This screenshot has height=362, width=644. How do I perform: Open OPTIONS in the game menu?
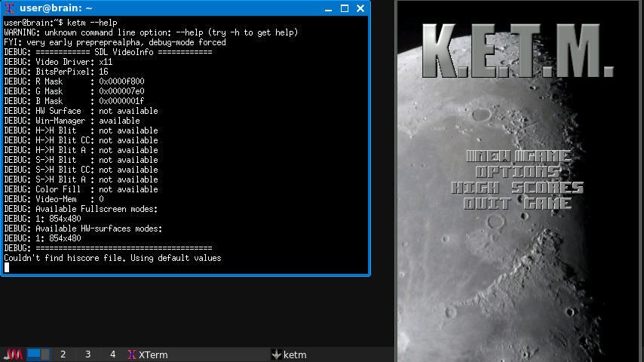pos(518,172)
